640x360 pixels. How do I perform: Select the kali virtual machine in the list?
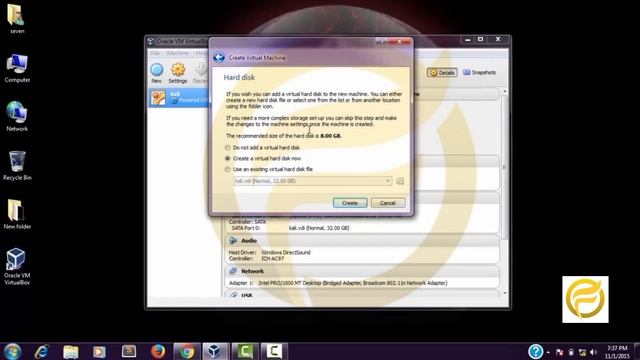179,98
